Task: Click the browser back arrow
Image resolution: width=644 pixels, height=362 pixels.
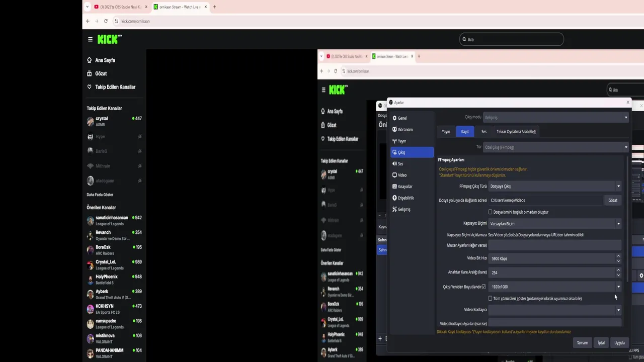Action: tap(88, 21)
